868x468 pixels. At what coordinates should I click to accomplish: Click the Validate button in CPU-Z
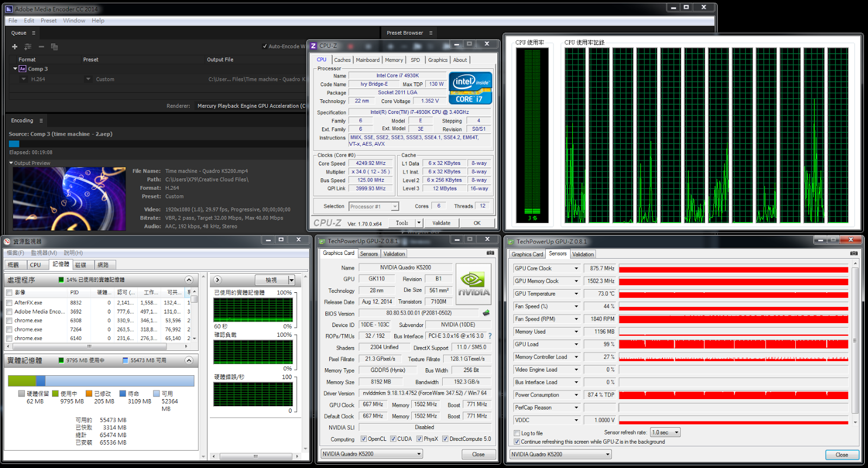click(441, 223)
